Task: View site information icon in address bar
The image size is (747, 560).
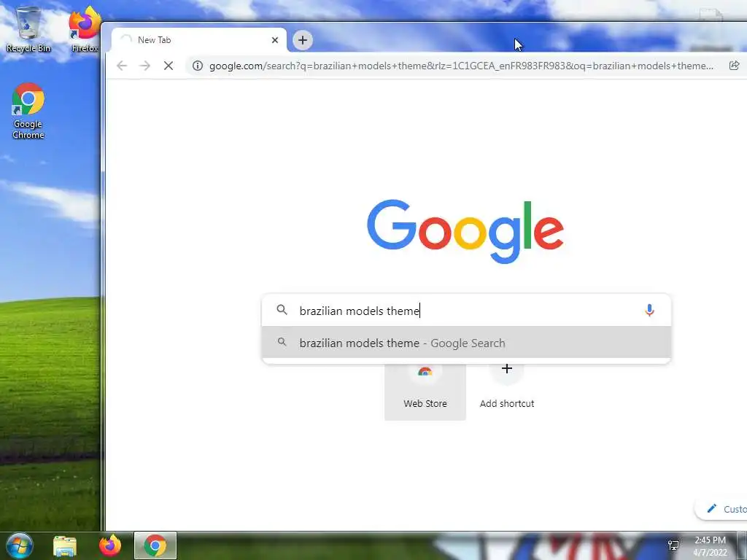Action: click(197, 66)
